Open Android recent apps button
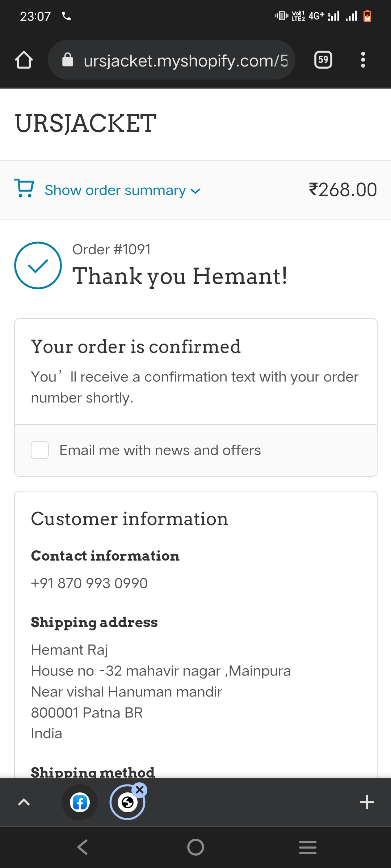 tap(308, 847)
